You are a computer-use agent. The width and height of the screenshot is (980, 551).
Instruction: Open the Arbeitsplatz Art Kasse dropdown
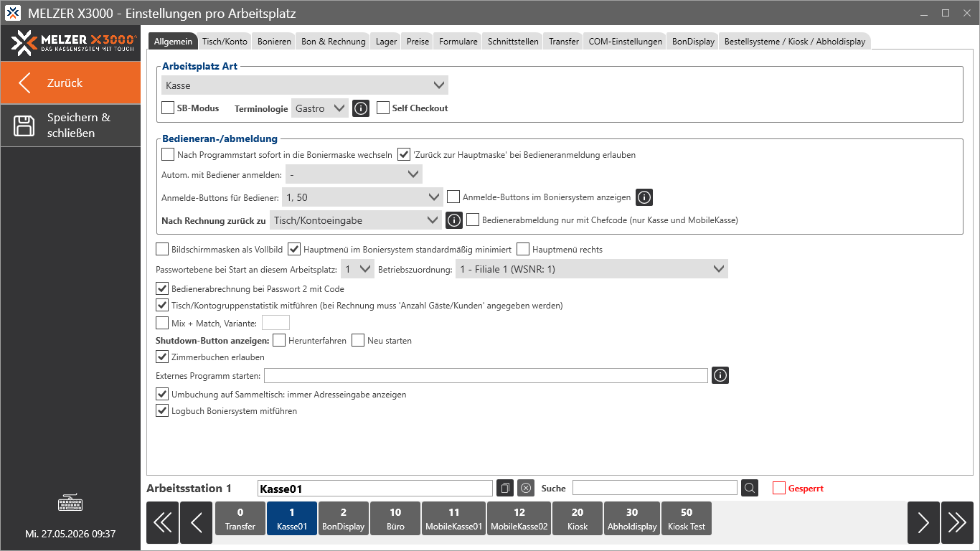coord(305,85)
